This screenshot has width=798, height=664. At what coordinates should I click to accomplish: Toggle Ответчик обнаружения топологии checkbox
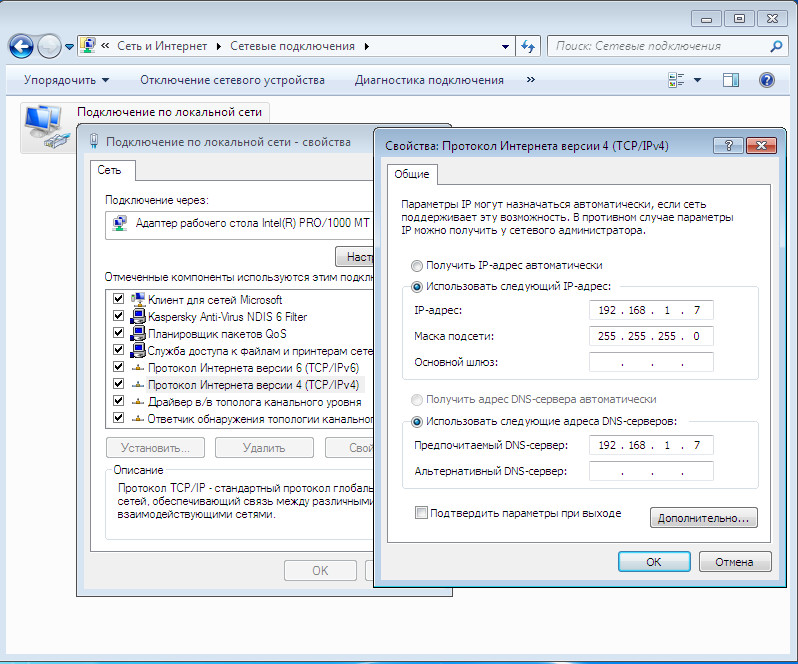point(118,418)
